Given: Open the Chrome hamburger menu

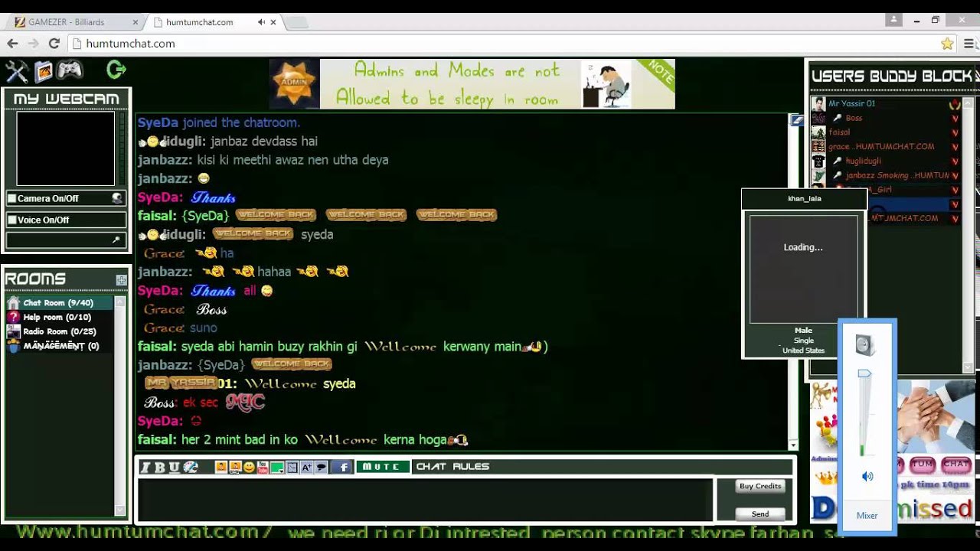Looking at the screenshot, I should click(x=969, y=44).
